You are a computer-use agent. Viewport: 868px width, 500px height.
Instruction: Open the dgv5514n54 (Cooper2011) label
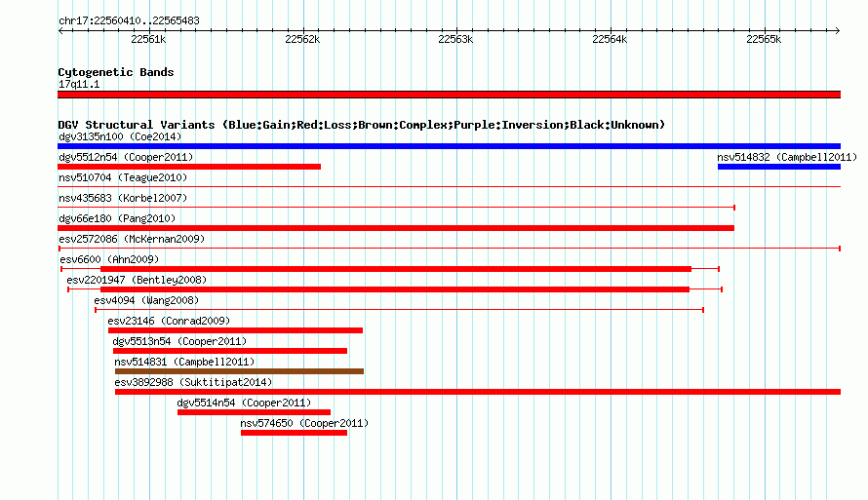click(244, 403)
